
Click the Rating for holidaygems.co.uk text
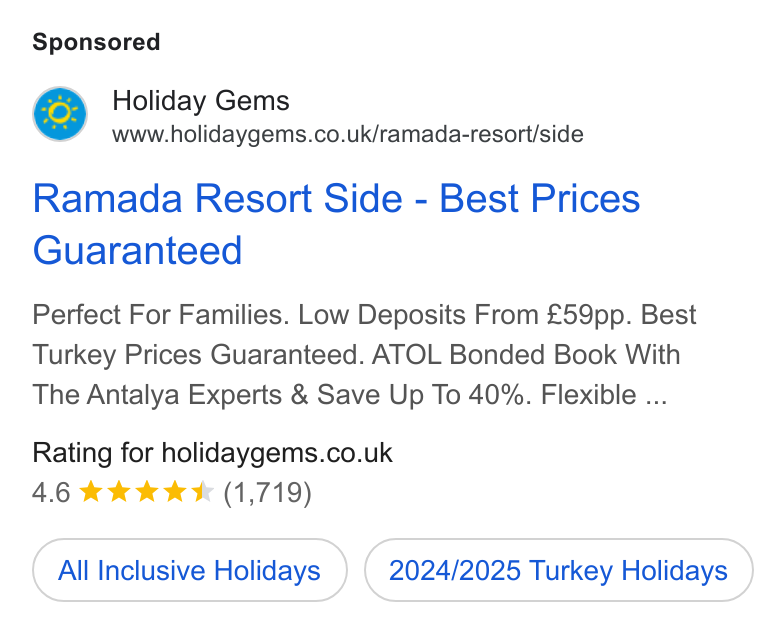pos(212,453)
